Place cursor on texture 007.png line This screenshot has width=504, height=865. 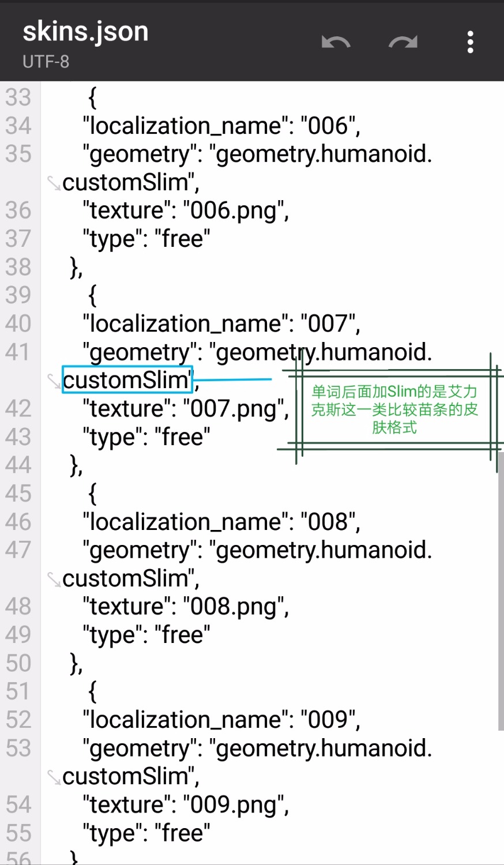point(186,408)
